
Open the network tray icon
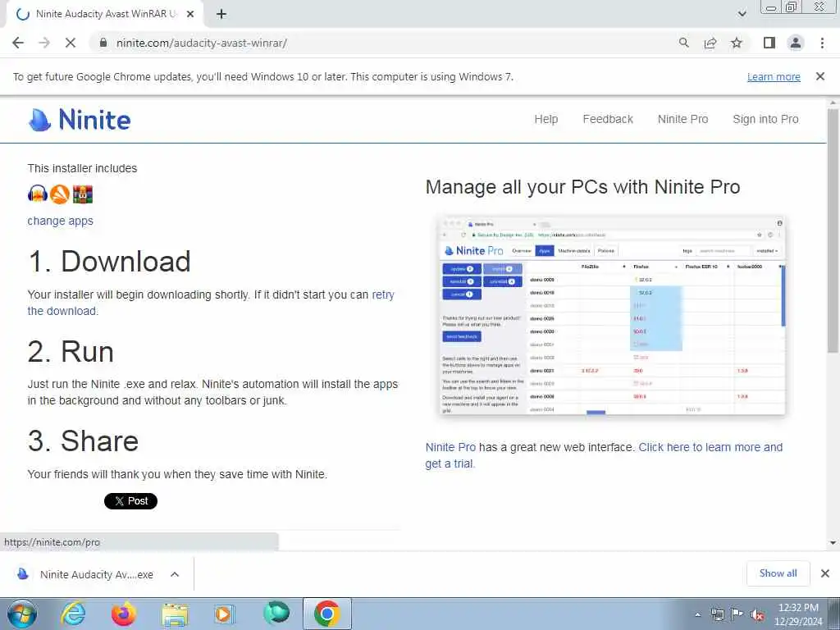coord(717,614)
